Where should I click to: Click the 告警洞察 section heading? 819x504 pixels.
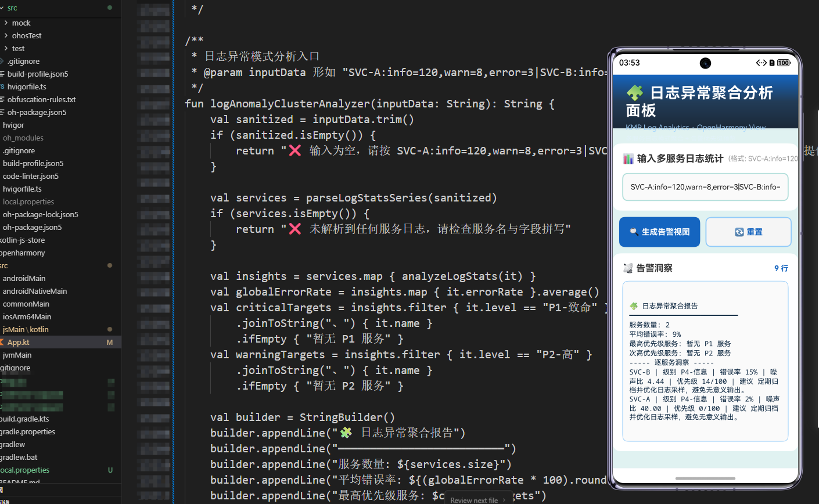[x=654, y=268]
